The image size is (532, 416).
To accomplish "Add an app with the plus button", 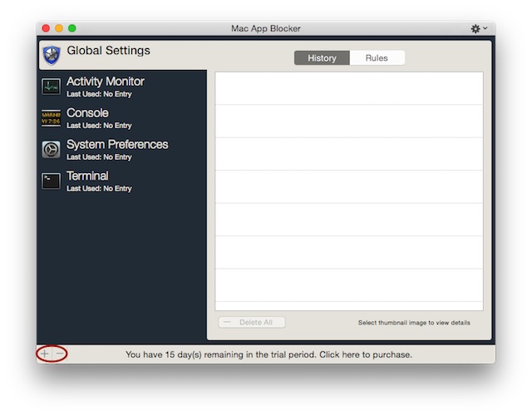I will tap(45, 354).
